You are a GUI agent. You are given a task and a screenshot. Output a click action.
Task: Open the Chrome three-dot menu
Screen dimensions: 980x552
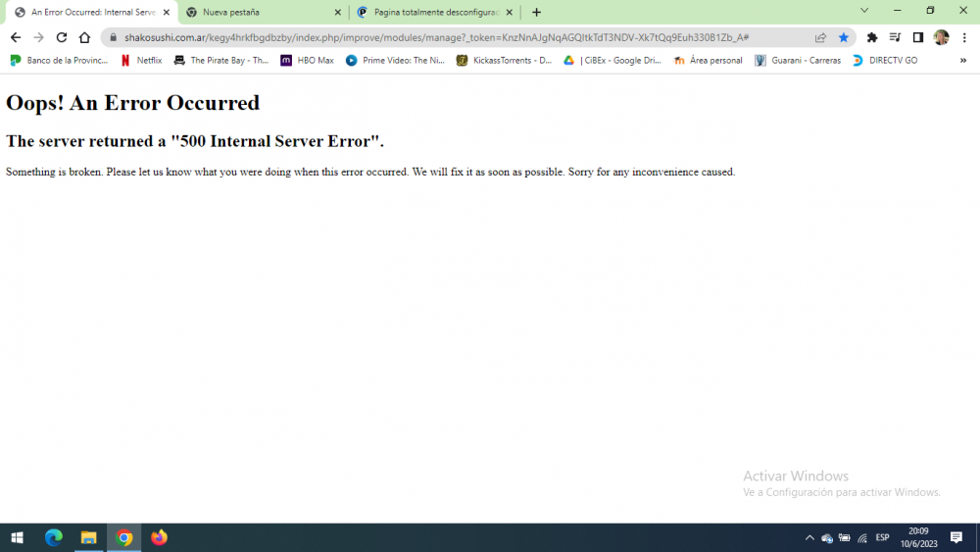click(964, 37)
